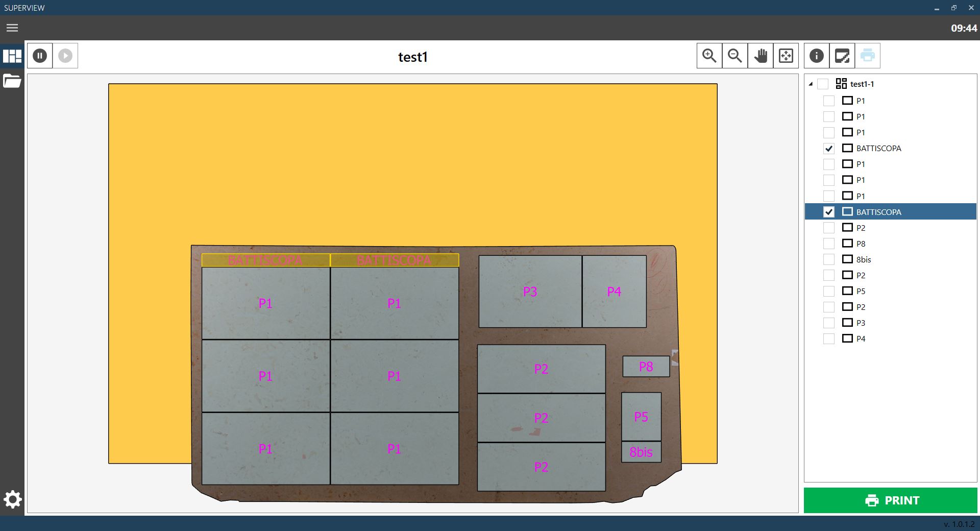Select the P8 piece on the slab
This screenshot has height=531, width=980.
pos(646,367)
